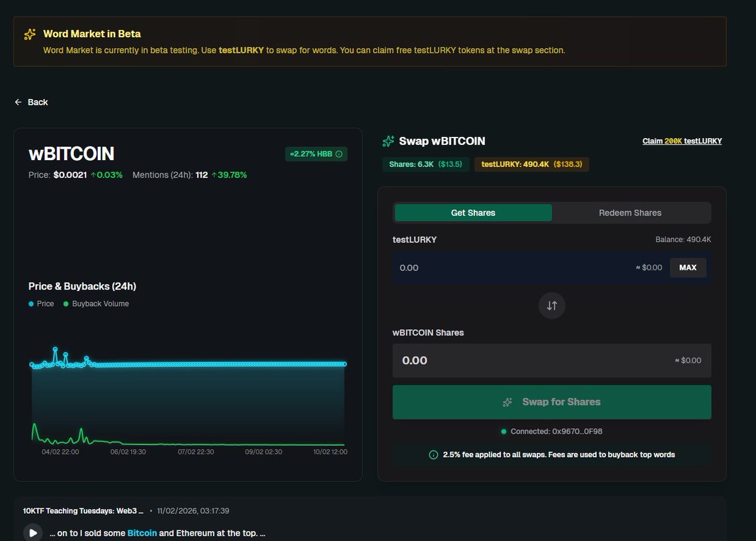Click the highlighted Bitcoin word in transcript
The width and height of the screenshot is (756, 541).
[x=142, y=533]
